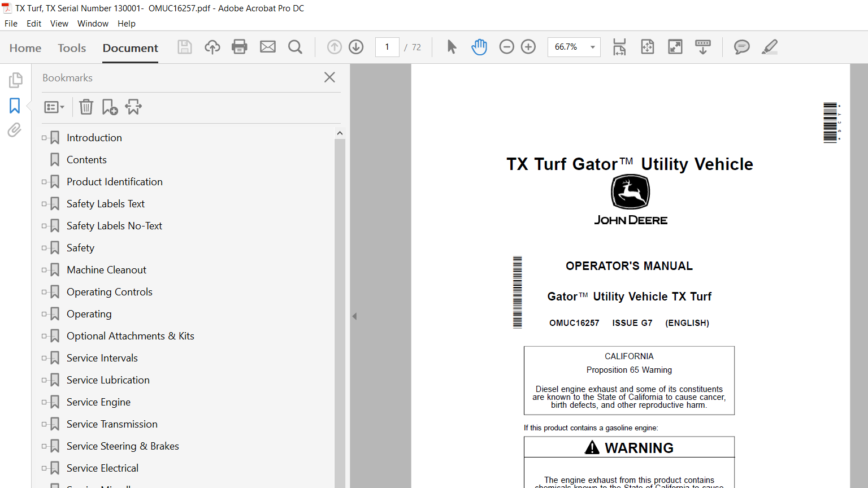Open the page thumbnails panel

click(x=15, y=80)
